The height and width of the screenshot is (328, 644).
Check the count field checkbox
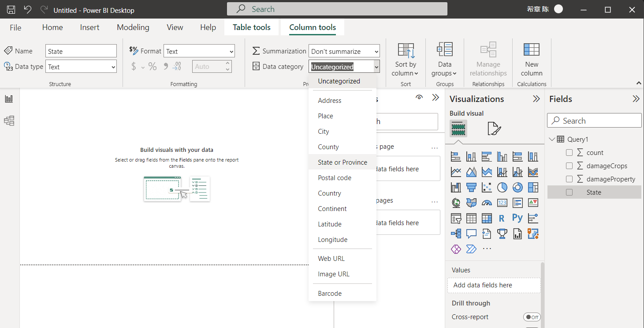[569, 153]
